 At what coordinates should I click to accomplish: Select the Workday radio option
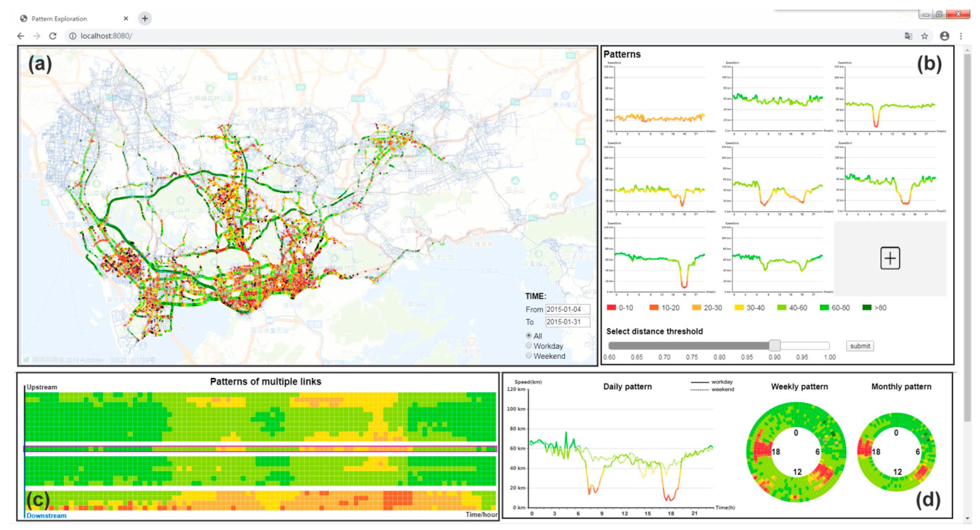click(x=528, y=346)
